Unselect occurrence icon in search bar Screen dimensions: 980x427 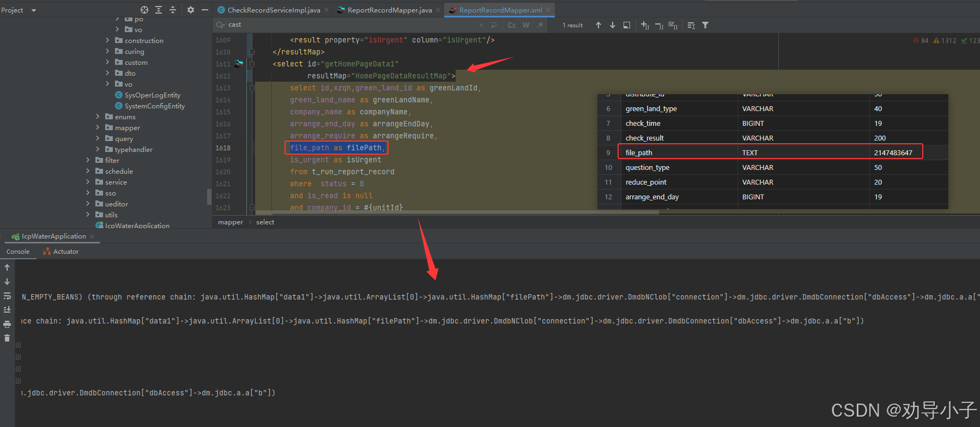659,25
